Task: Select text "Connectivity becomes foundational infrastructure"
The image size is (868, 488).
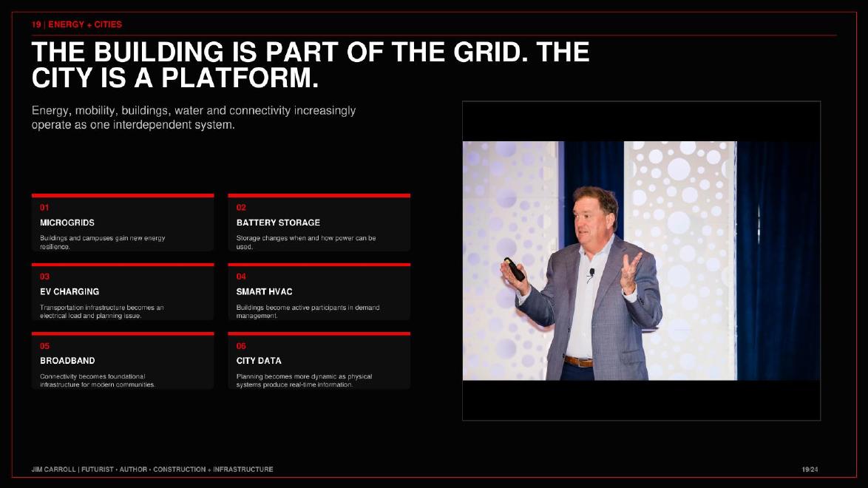Action: click(x=92, y=380)
